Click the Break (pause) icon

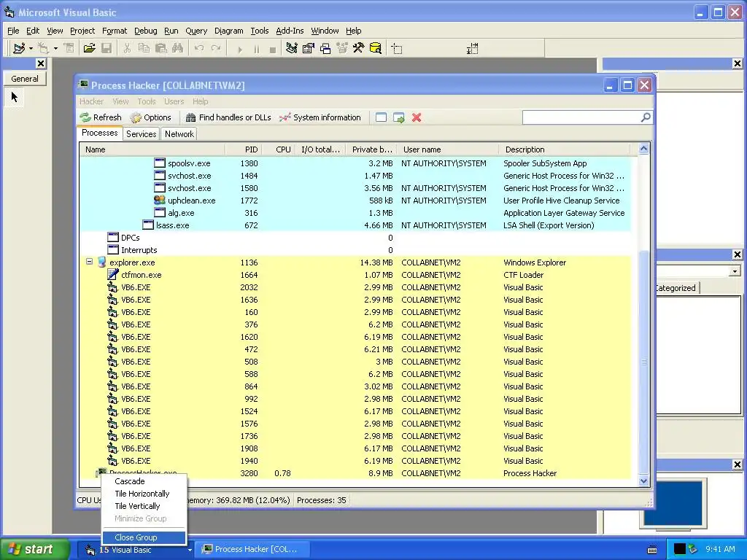coord(256,49)
